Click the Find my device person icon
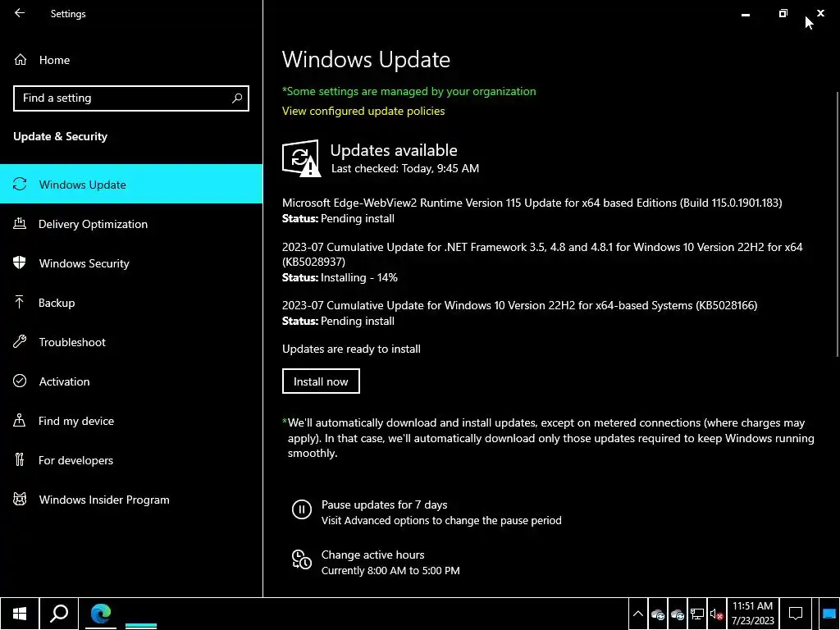Screen dimensions: 840x630 coord(20,420)
